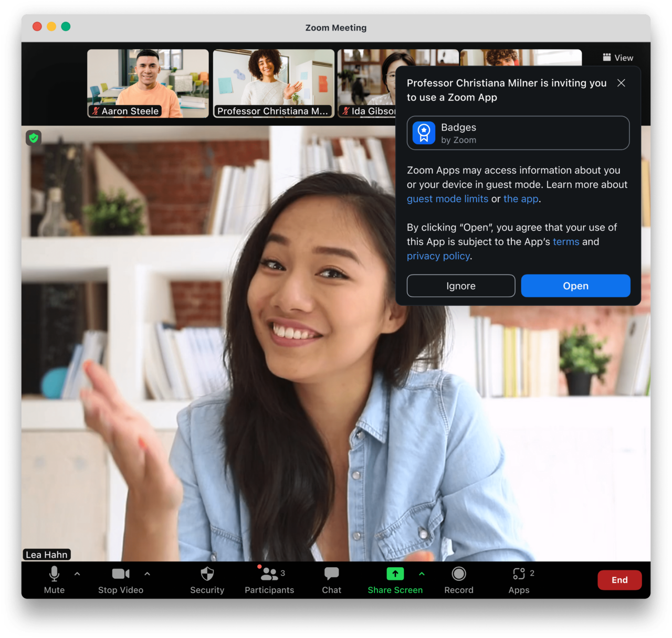The width and height of the screenshot is (672, 638).
Task: Open the Participants panel
Action: 269,580
